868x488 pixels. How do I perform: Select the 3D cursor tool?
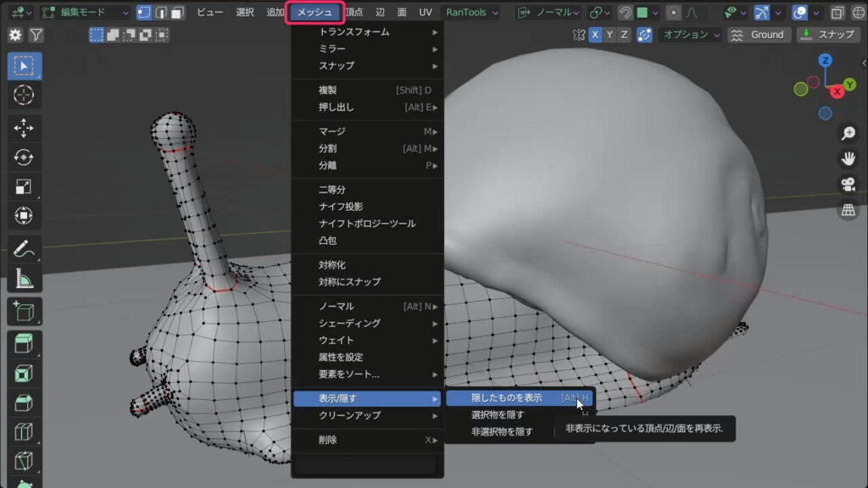coord(24,95)
